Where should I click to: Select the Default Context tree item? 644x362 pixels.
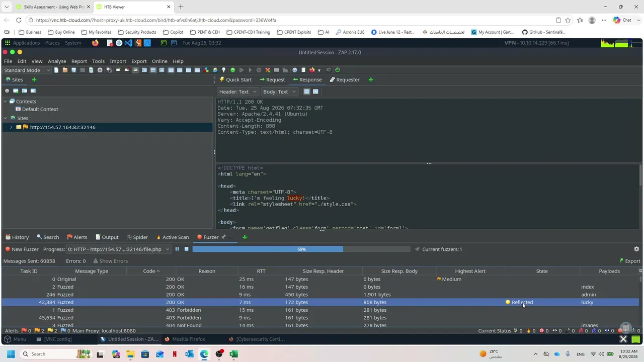click(x=40, y=109)
